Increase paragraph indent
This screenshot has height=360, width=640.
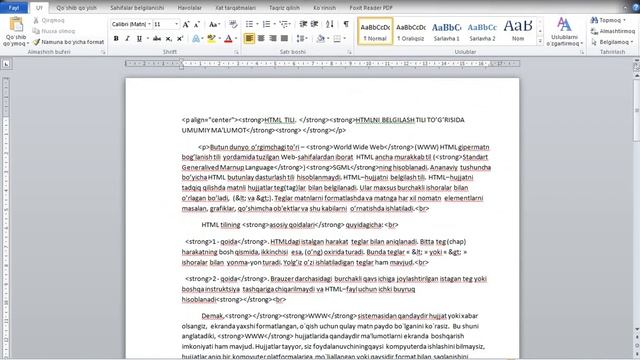(314, 24)
